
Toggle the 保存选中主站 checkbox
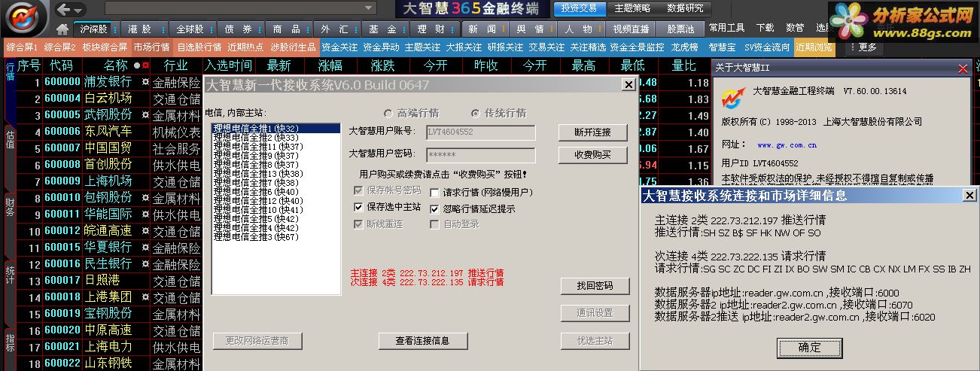pyautogui.click(x=359, y=207)
